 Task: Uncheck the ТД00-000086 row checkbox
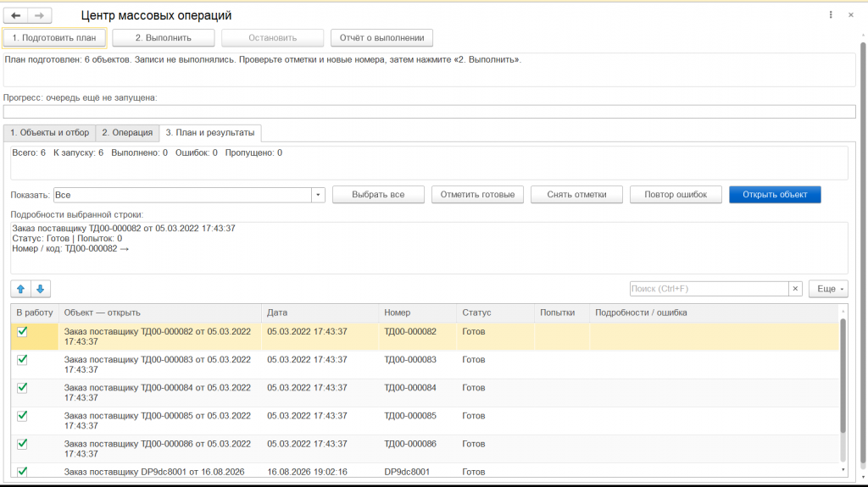22,443
